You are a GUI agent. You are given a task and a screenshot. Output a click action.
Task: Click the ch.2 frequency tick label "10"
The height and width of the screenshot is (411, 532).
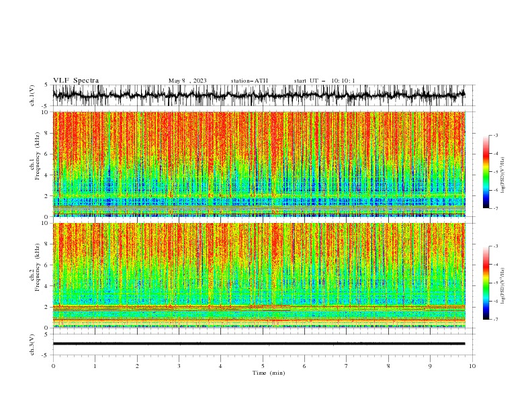44,223
